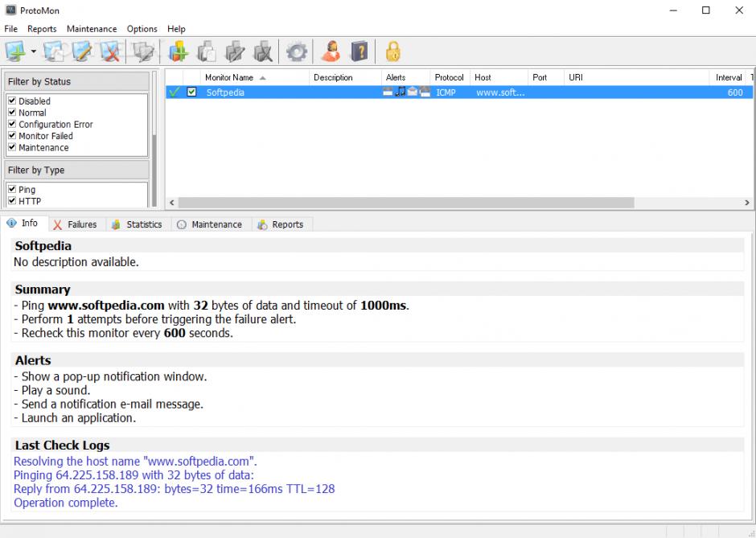Click the launch application alert icon

(425, 92)
